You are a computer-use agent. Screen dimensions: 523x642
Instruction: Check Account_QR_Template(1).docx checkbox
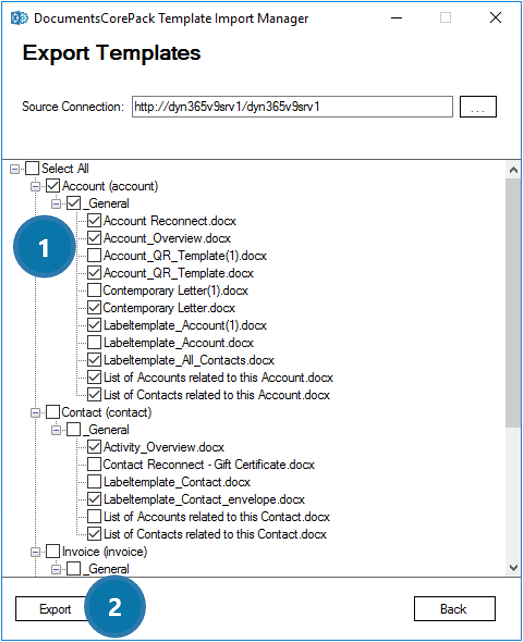94,255
